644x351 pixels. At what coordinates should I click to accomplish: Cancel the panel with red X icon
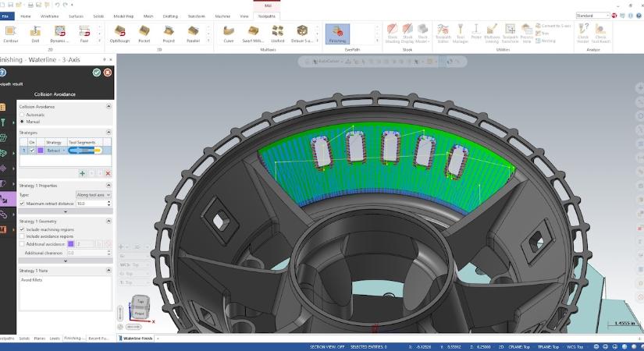pos(107,73)
